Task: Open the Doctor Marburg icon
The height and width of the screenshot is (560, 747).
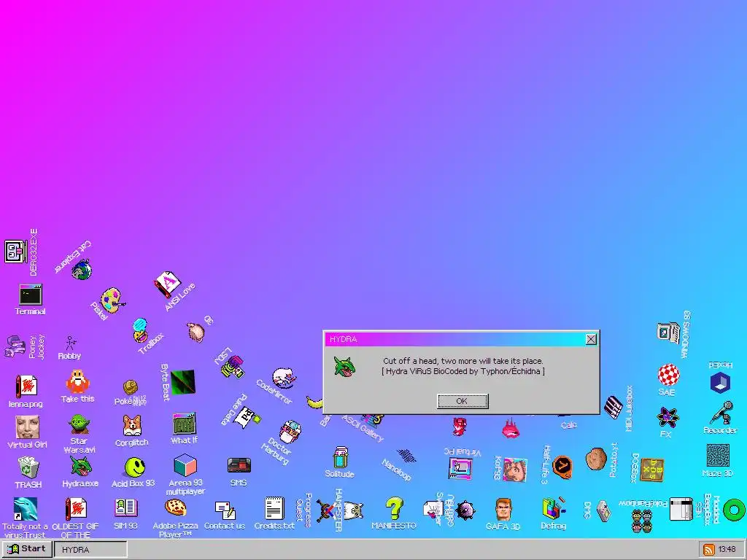Action: pyautogui.click(x=290, y=432)
